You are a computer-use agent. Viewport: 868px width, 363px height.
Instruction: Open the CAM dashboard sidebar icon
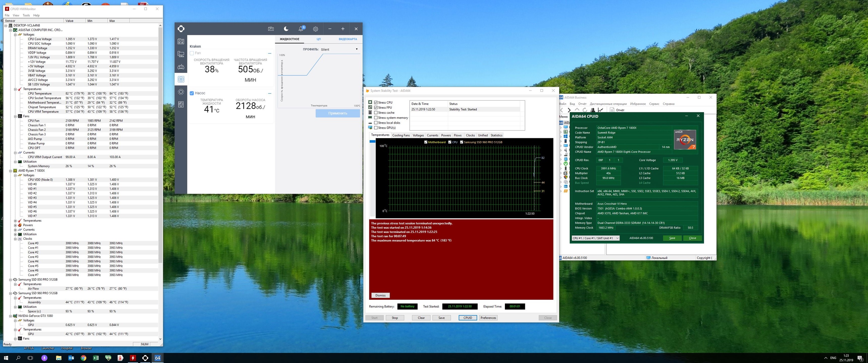click(x=181, y=42)
